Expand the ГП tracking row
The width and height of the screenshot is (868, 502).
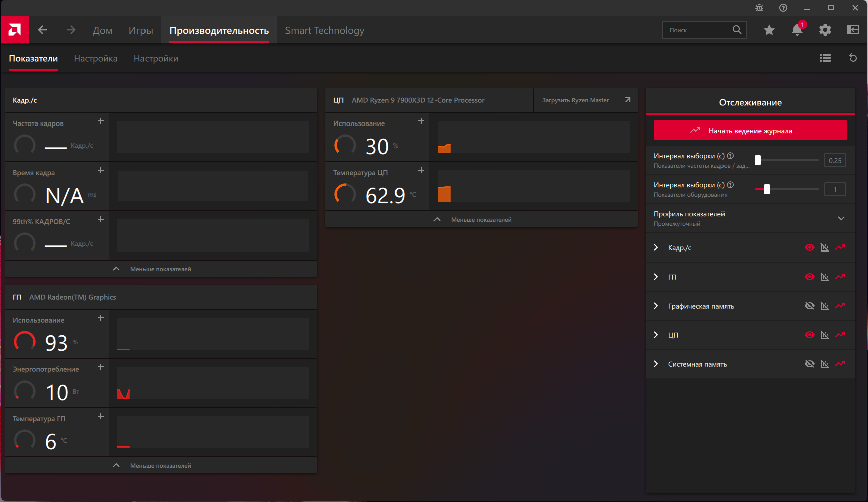656,277
